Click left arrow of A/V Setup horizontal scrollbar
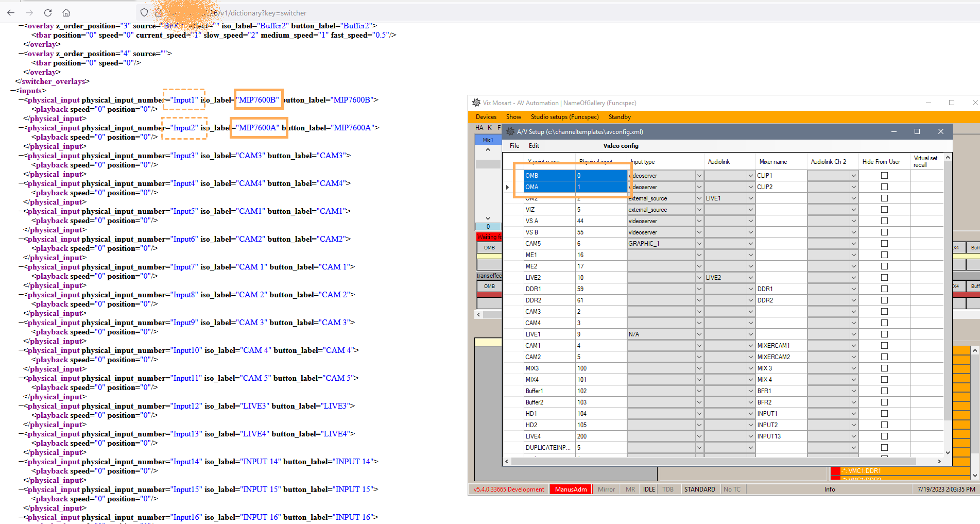Image resolution: width=980 pixels, height=524 pixels. (507, 461)
